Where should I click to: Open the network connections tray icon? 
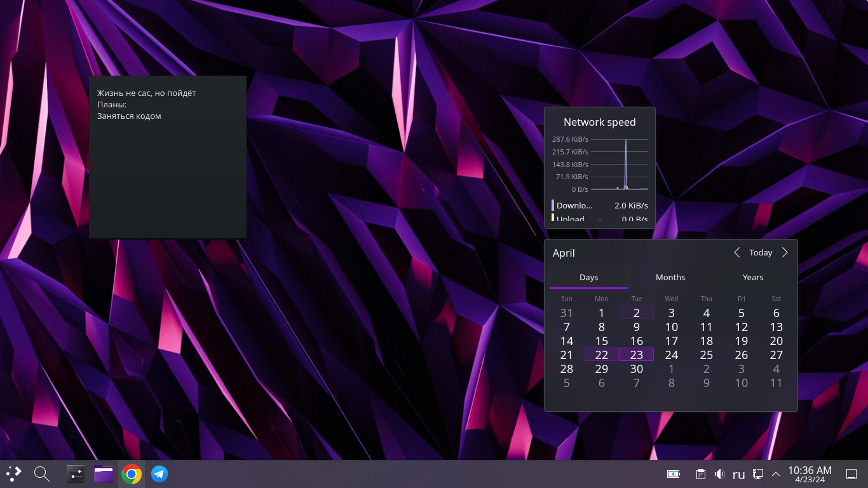point(757,474)
